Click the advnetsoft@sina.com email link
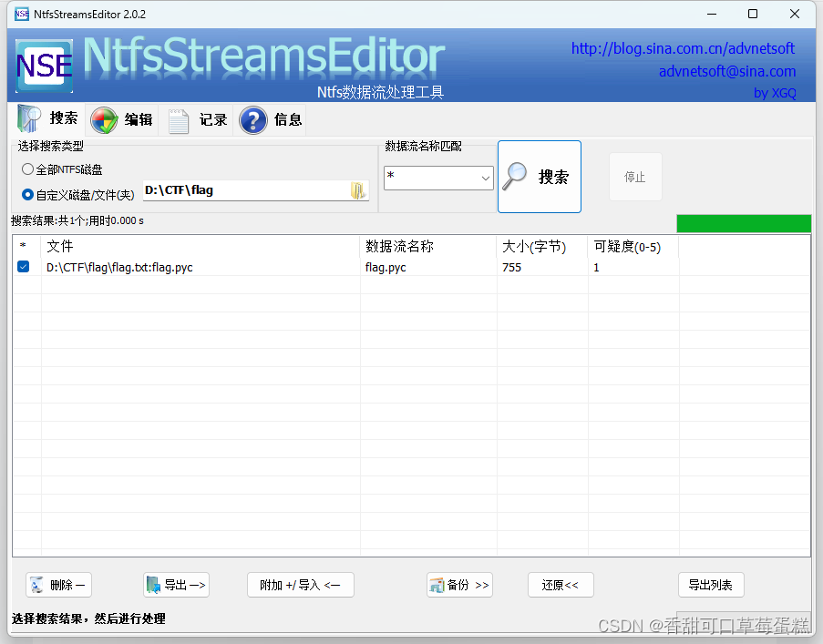Screen dimensions: 823x644 (727, 71)
